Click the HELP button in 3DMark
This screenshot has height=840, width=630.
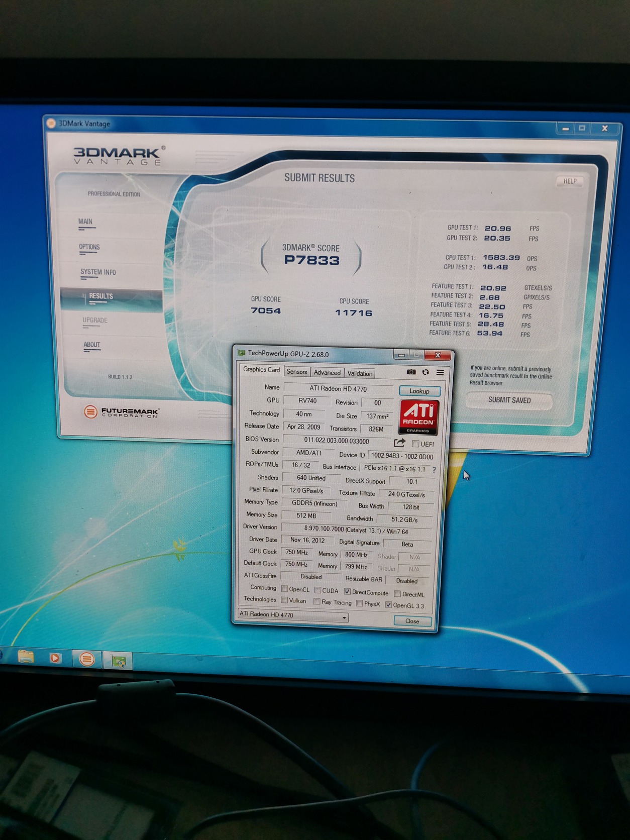pos(570,181)
